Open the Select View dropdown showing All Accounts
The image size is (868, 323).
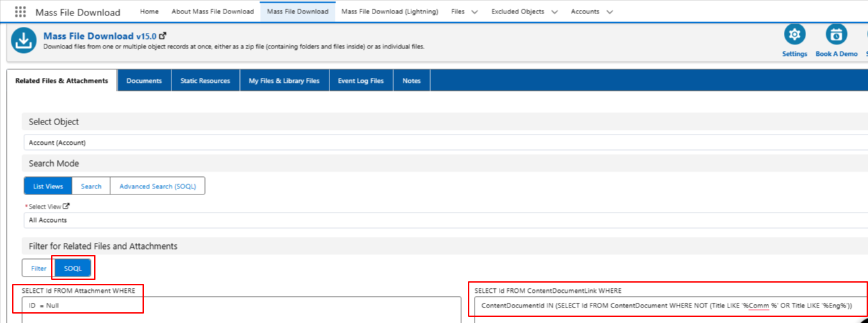click(x=445, y=220)
